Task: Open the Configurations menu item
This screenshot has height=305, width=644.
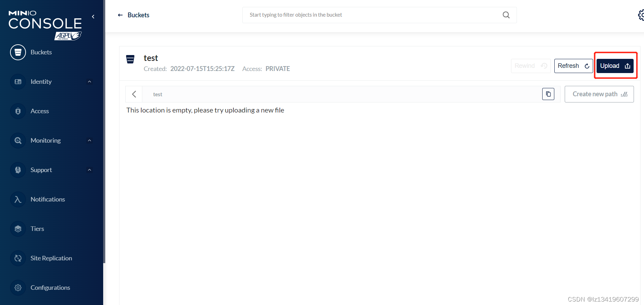Action: [x=50, y=288]
